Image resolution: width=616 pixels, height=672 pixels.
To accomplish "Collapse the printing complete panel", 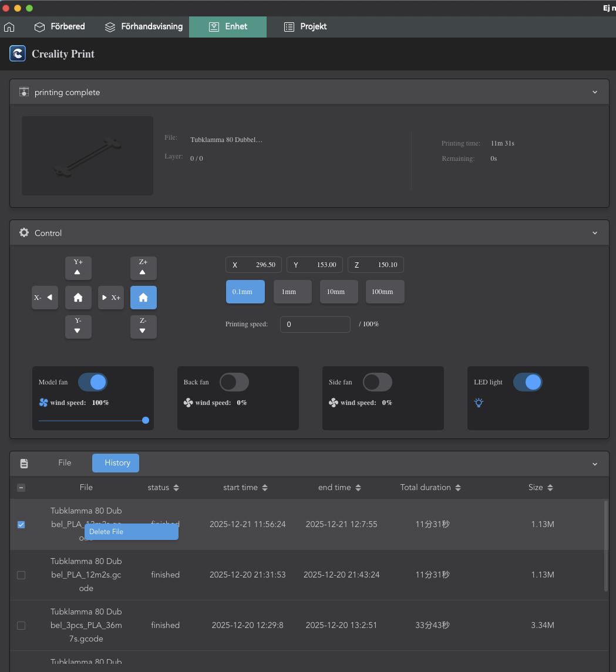I will click(595, 92).
